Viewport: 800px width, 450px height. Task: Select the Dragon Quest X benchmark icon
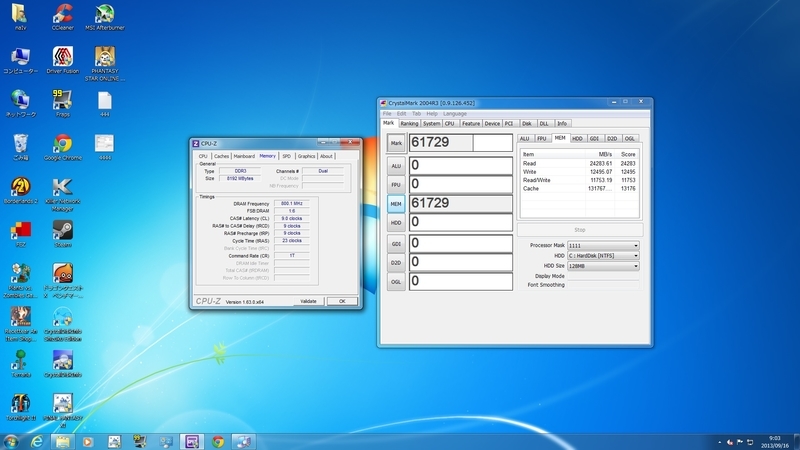tap(63, 281)
